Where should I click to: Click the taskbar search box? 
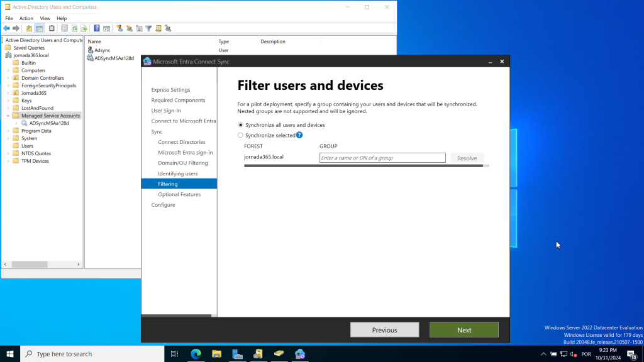click(x=92, y=354)
